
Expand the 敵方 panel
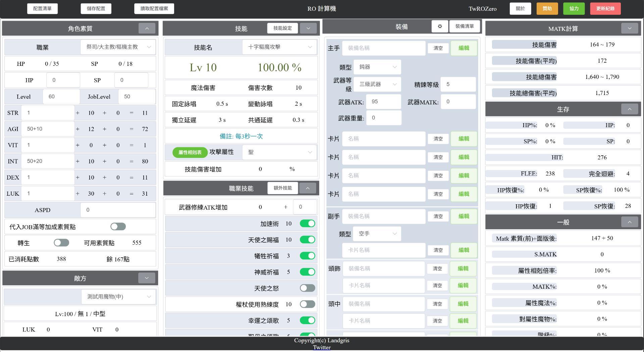tap(147, 278)
